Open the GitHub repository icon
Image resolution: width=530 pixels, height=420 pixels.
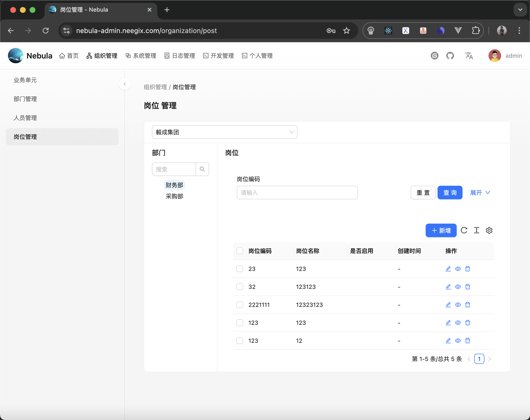click(x=450, y=56)
